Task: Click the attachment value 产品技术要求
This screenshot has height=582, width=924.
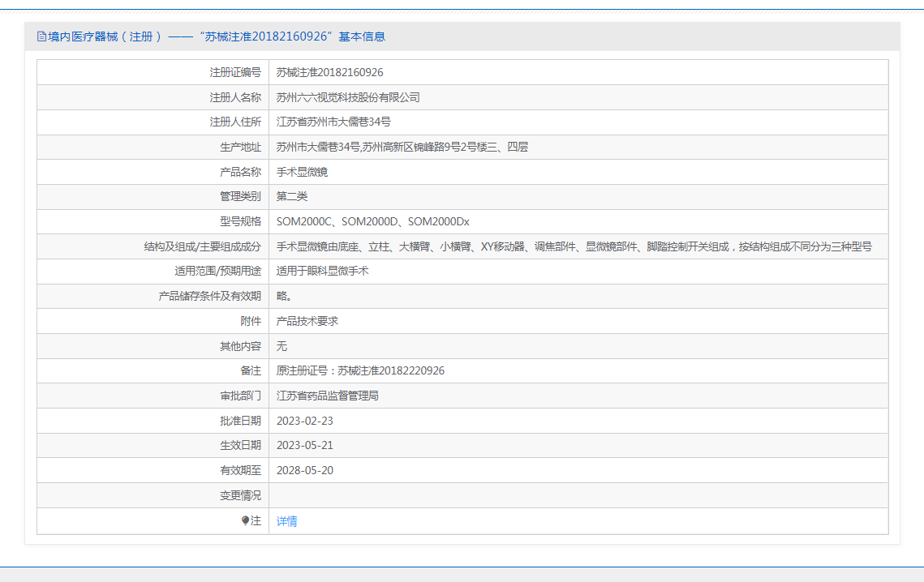Action: [307, 321]
